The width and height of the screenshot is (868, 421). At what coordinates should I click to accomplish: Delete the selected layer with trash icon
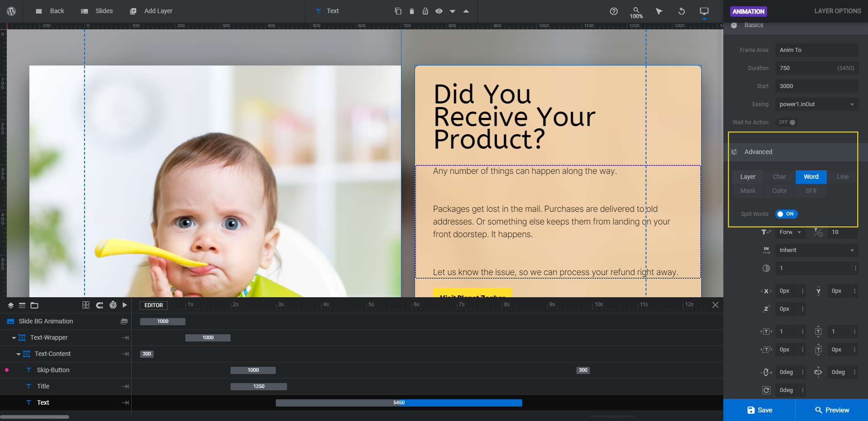tap(412, 11)
